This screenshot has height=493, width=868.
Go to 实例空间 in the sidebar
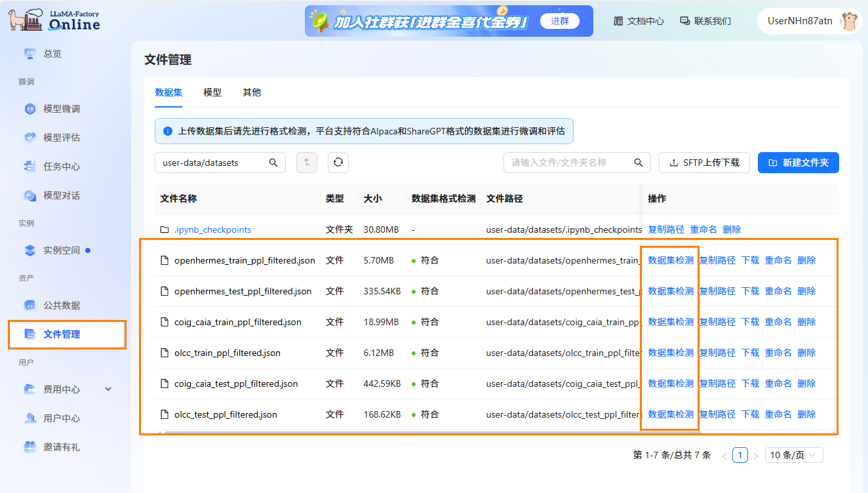tap(62, 250)
